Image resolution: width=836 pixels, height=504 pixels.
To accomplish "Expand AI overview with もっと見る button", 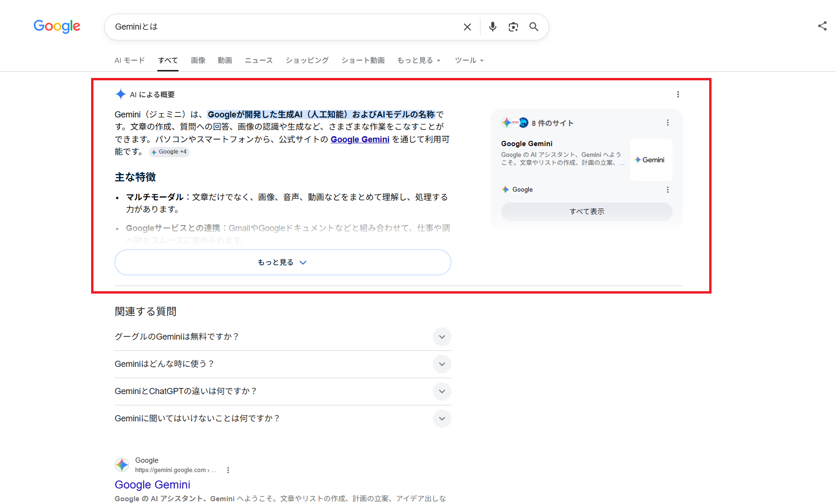I will click(283, 262).
